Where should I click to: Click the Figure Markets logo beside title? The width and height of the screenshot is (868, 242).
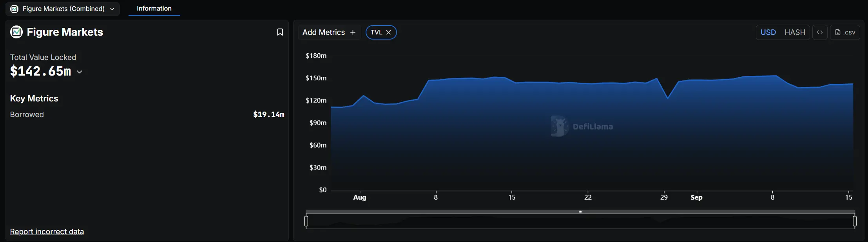click(x=16, y=32)
